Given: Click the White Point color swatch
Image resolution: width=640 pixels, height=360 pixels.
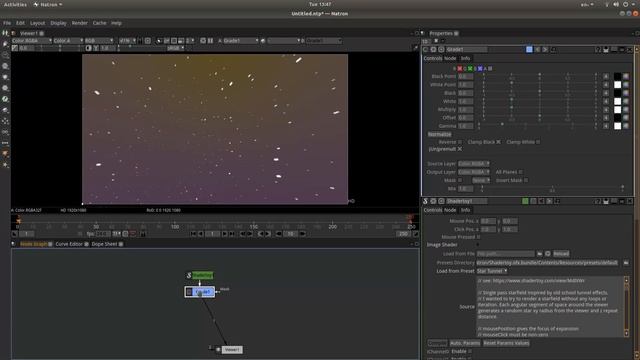Looking at the screenshot, I should point(618,85).
